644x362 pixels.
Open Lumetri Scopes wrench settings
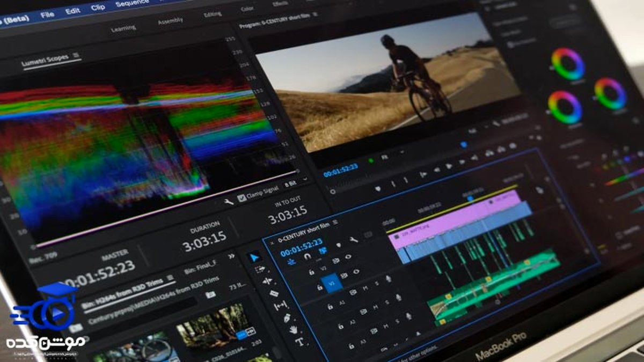click(x=229, y=202)
